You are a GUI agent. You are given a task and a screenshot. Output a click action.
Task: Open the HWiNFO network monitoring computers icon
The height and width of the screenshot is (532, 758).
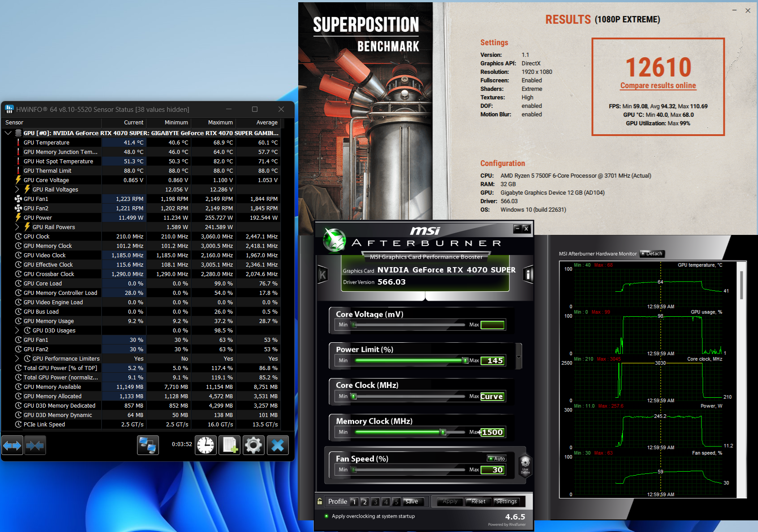148,445
